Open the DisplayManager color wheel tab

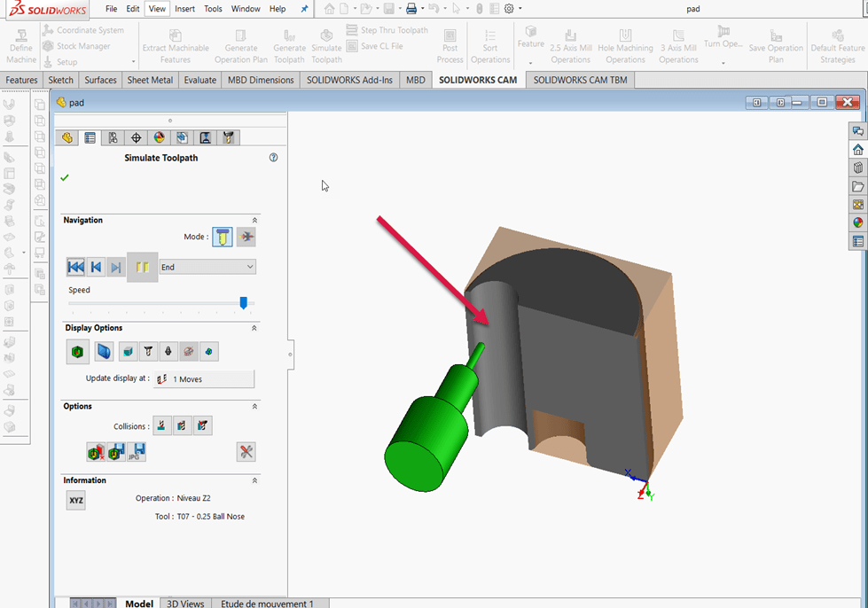pos(160,137)
